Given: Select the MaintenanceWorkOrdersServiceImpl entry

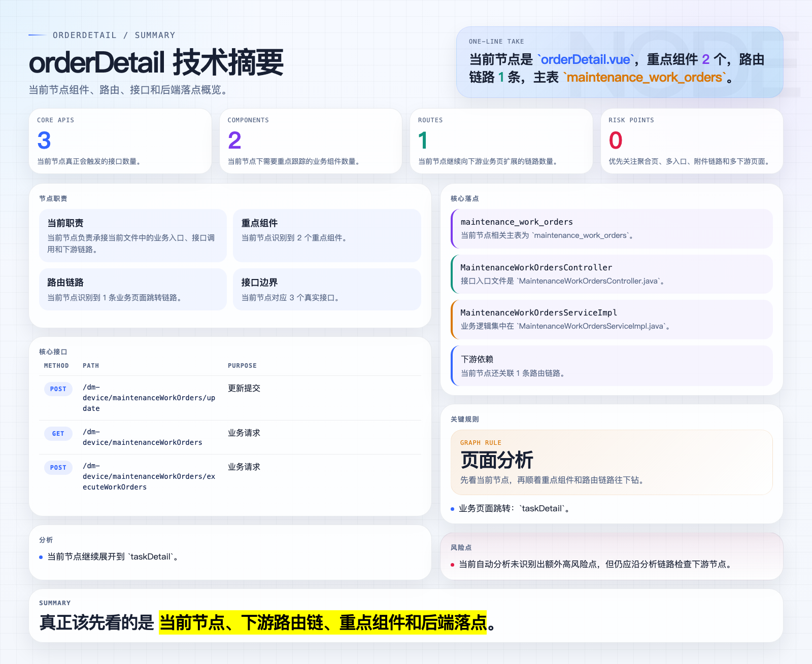Looking at the screenshot, I should tap(612, 319).
